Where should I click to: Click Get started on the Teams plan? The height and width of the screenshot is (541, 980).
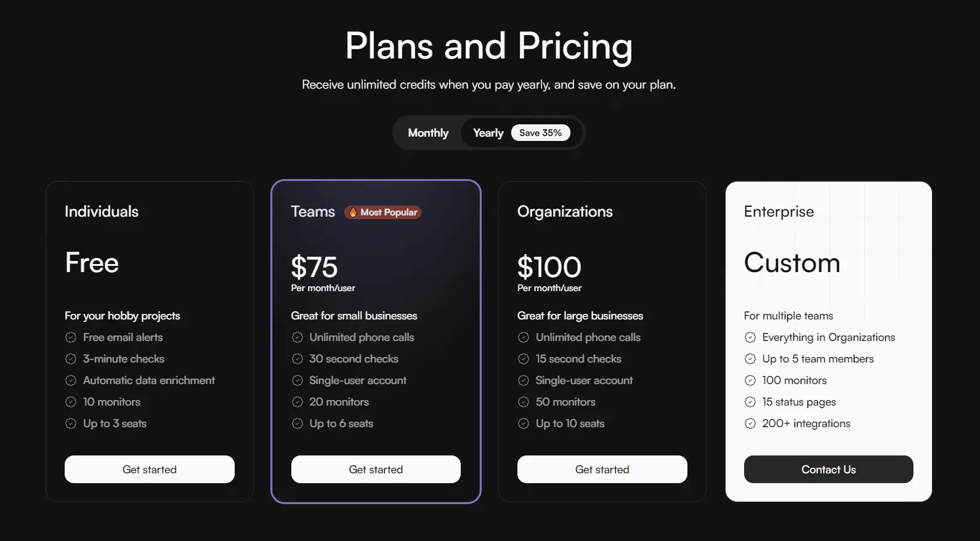click(375, 469)
